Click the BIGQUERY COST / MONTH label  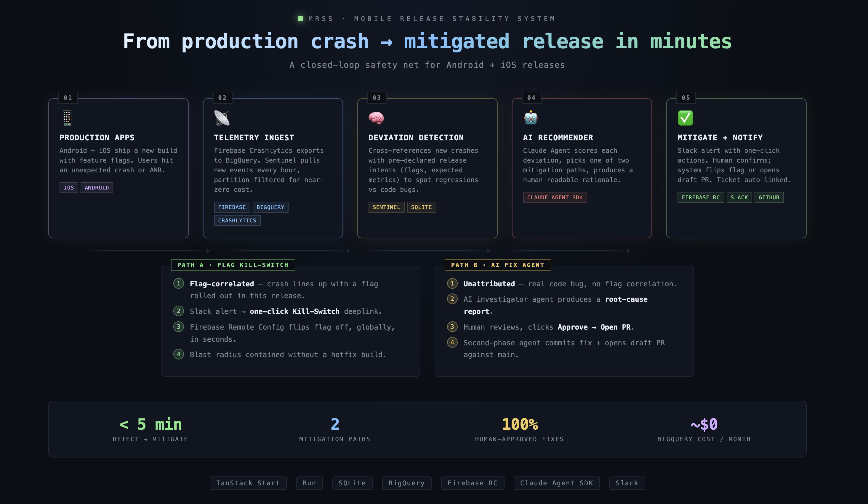(704, 439)
